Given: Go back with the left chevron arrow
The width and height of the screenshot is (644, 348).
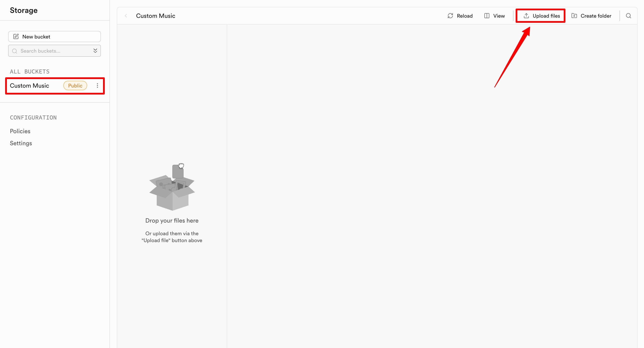Looking at the screenshot, I should point(126,16).
